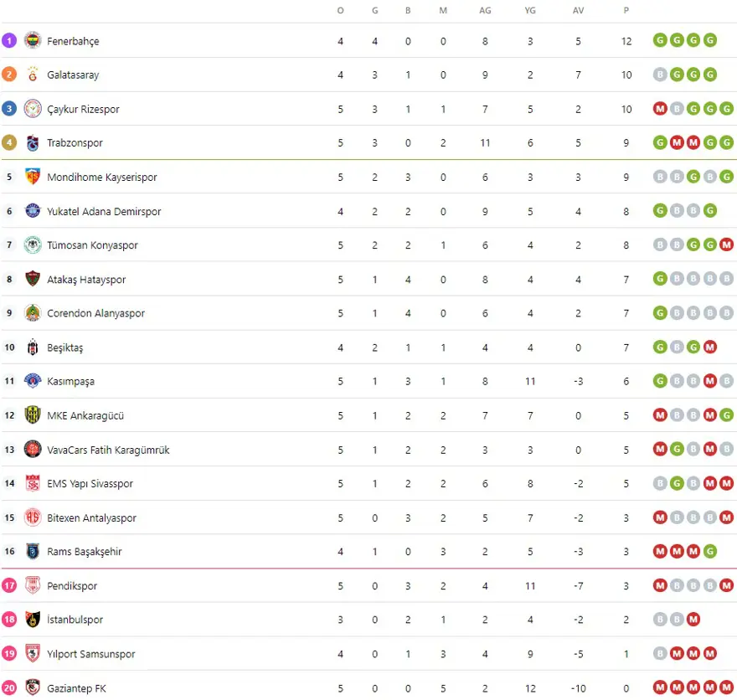Click the Gaziantep FK team logo

click(x=33, y=688)
